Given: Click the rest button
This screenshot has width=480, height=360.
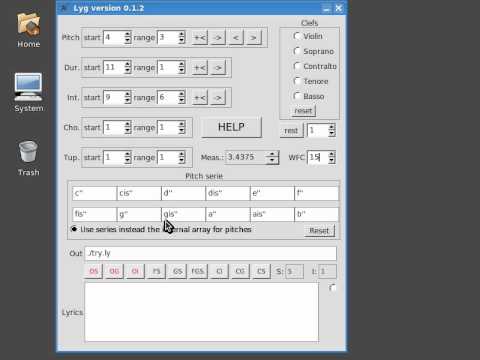Looking at the screenshot, I should pos(291,130).
